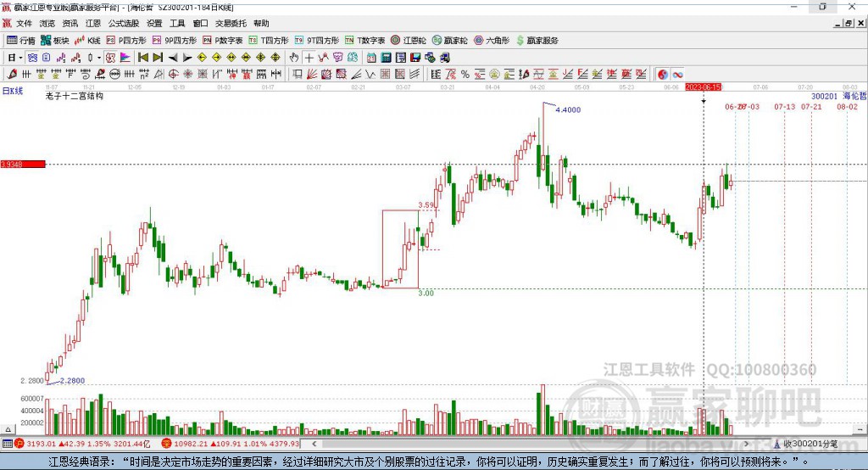
Task: Open the T四方形 tool
Action: tap(269, 41)
